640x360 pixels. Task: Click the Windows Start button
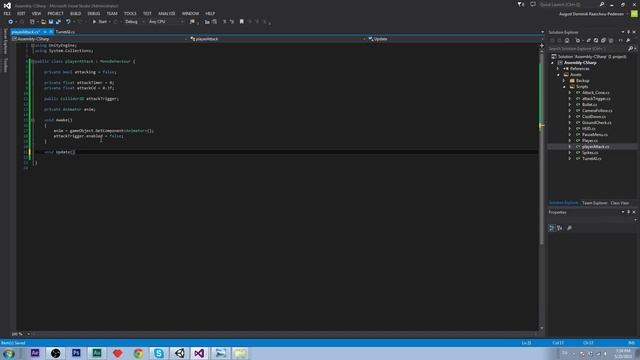pyautogui.click(x=9, y=353)
